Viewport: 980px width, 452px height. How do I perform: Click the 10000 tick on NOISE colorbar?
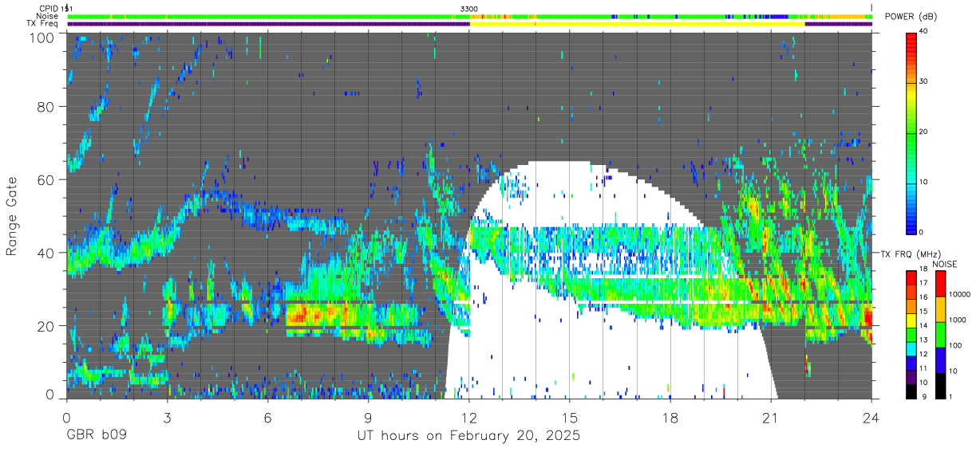click(x=961, y=296)
